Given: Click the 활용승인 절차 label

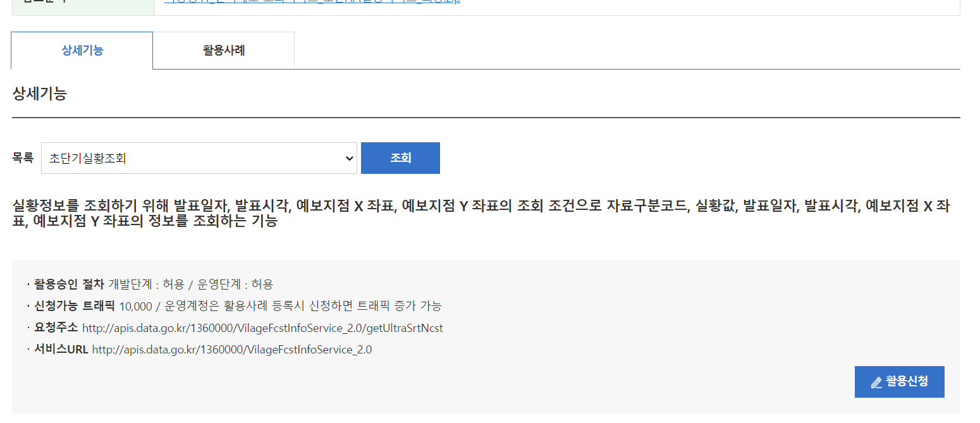Looking at the screenshot, I should tap(69, 284).
